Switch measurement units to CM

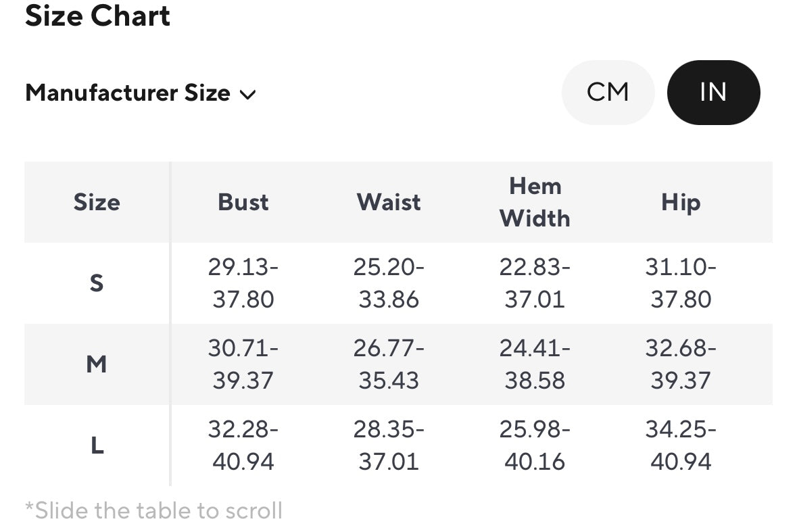608,92
